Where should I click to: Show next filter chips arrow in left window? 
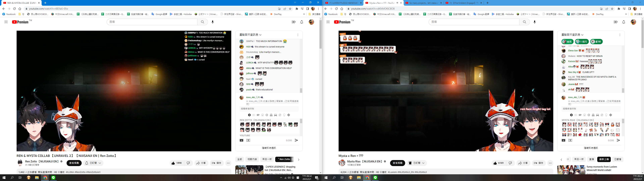point(299,160)
